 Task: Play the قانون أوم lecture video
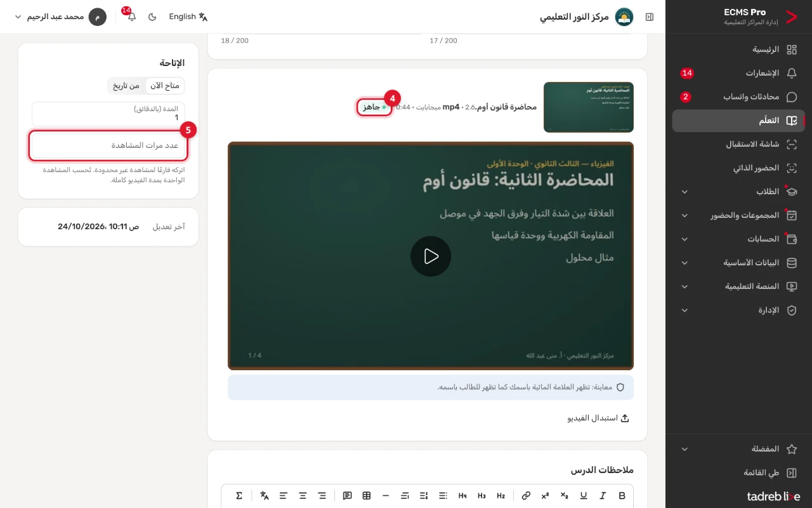(x=431, y=256)
